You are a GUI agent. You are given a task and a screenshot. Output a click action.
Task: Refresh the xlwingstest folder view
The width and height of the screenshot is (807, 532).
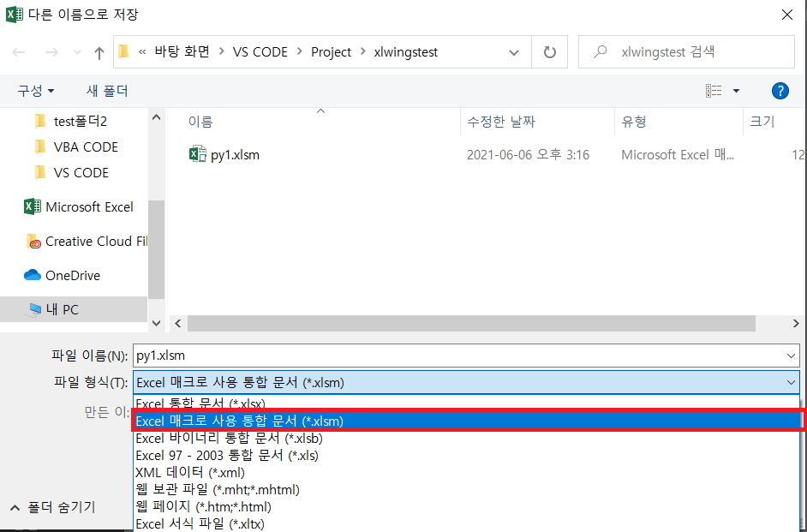[x=550, y=52]
